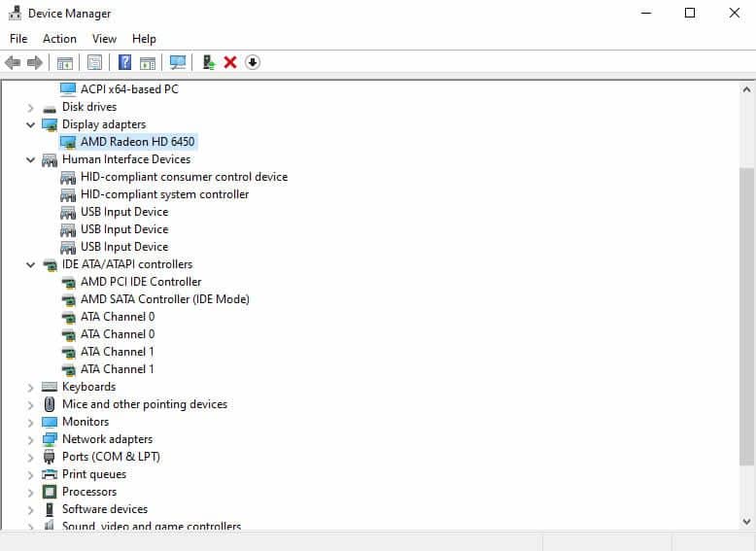Expand the Keyboards node
The width and height of the screenshot is (756, 551).
30,387
